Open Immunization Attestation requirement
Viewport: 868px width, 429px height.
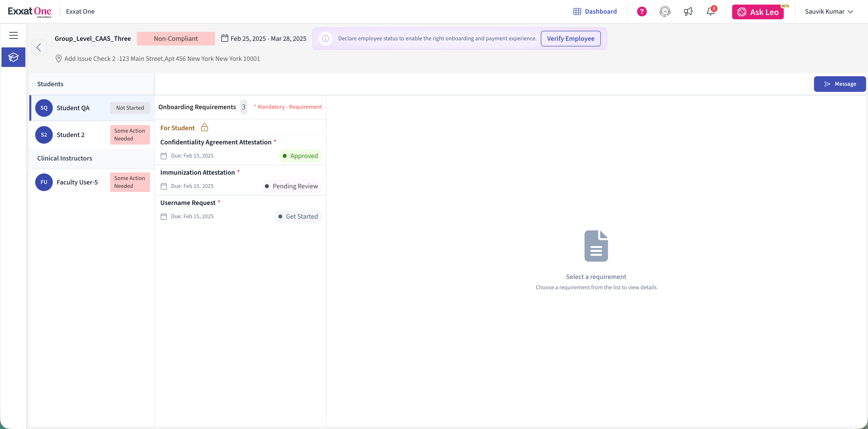[197, 172]
